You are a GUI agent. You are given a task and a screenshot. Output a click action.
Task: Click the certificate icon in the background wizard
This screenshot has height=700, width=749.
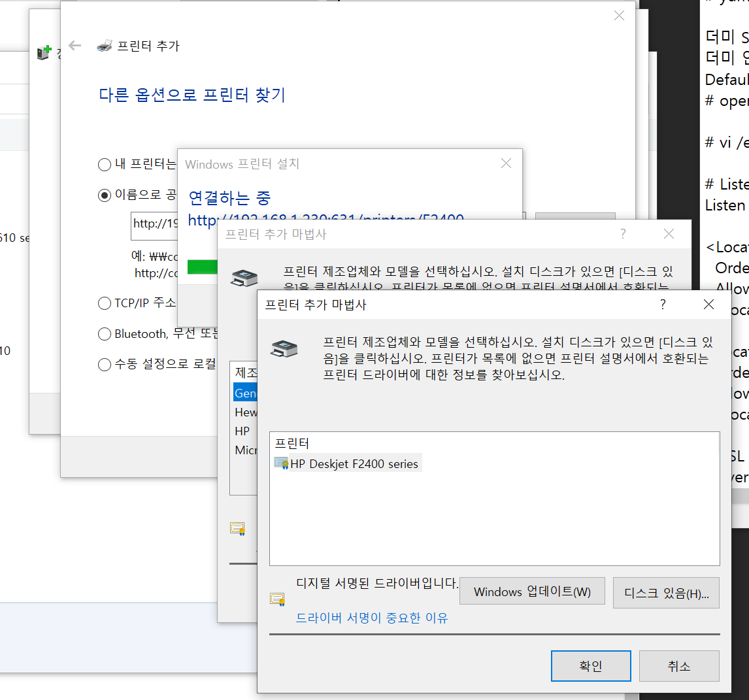click(237, 529)
